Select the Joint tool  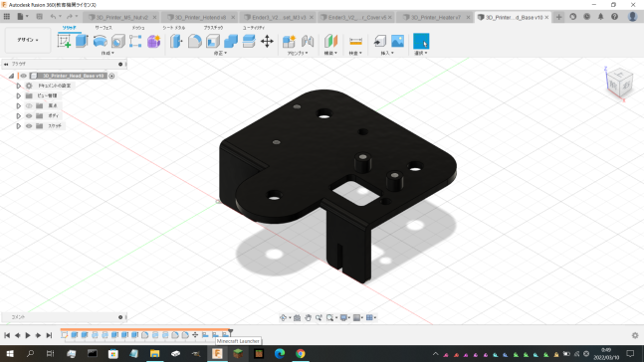pyautogui.click(x=308, y=41)
